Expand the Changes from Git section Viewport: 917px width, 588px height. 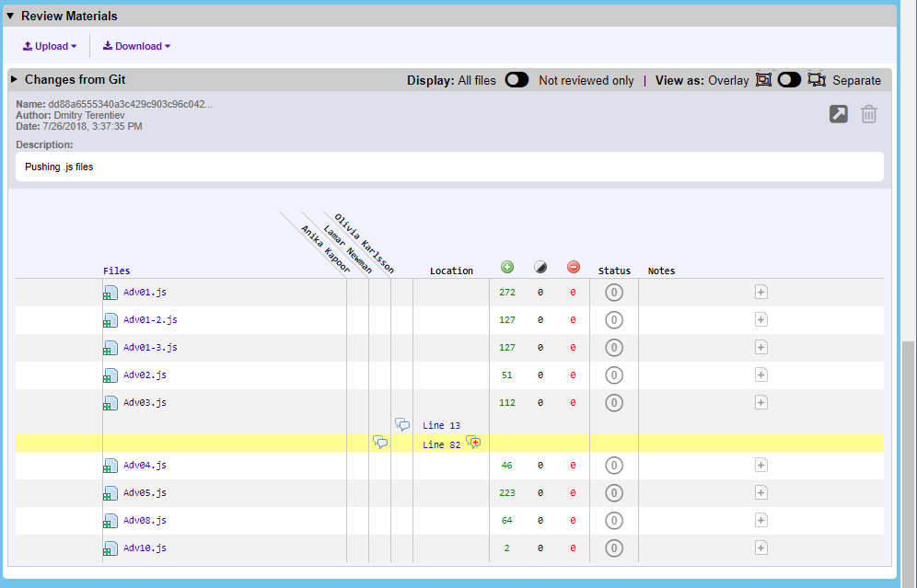tap(13, 80)
